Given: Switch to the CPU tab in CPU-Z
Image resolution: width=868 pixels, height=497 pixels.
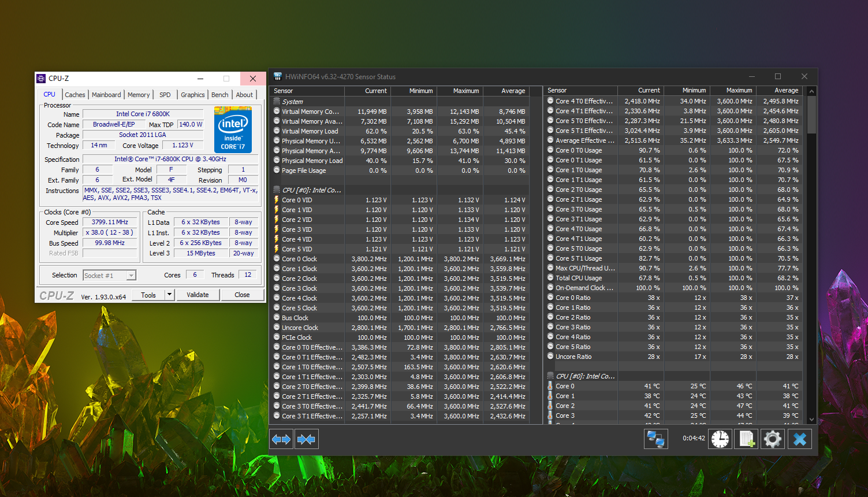Looking at the screenshot, I should point(50,95).
